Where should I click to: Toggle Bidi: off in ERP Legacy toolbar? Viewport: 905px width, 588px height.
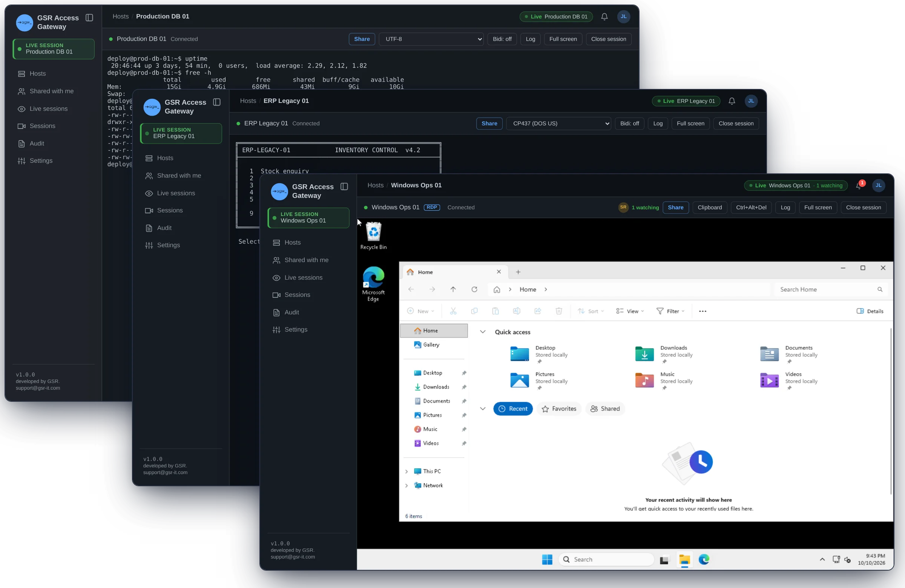[x=629, y=124]
